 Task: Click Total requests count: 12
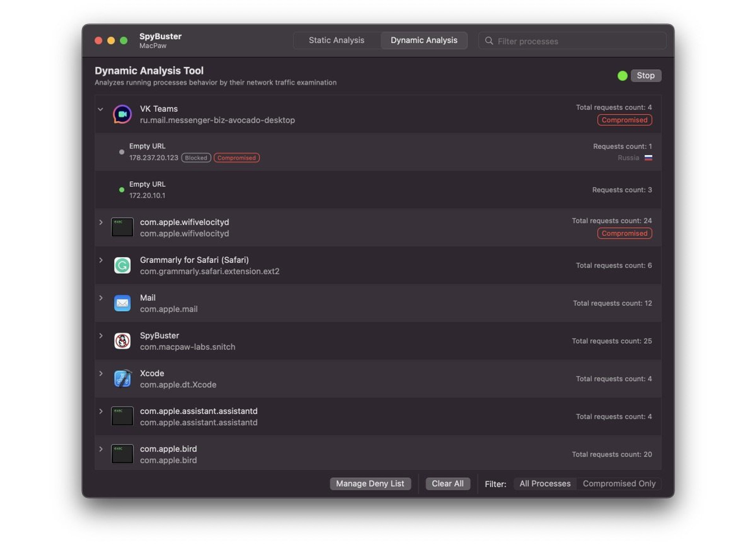(x=612, y=303)
